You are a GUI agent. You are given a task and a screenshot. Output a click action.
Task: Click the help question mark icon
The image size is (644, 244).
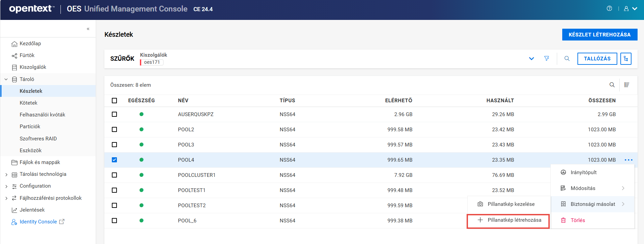[609, 9]
